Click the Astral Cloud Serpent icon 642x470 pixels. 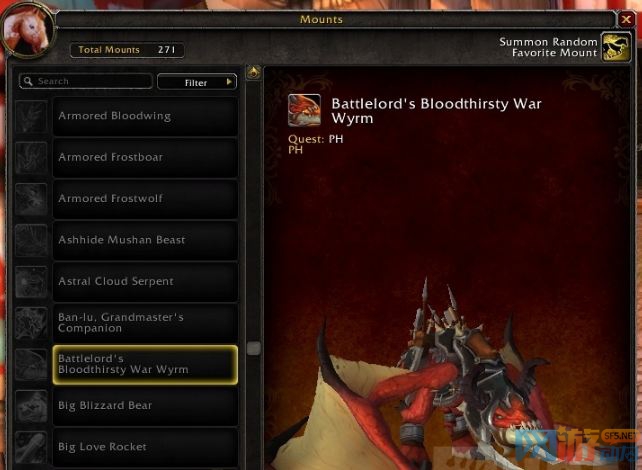pyautogui.click(x=31, y=282)
